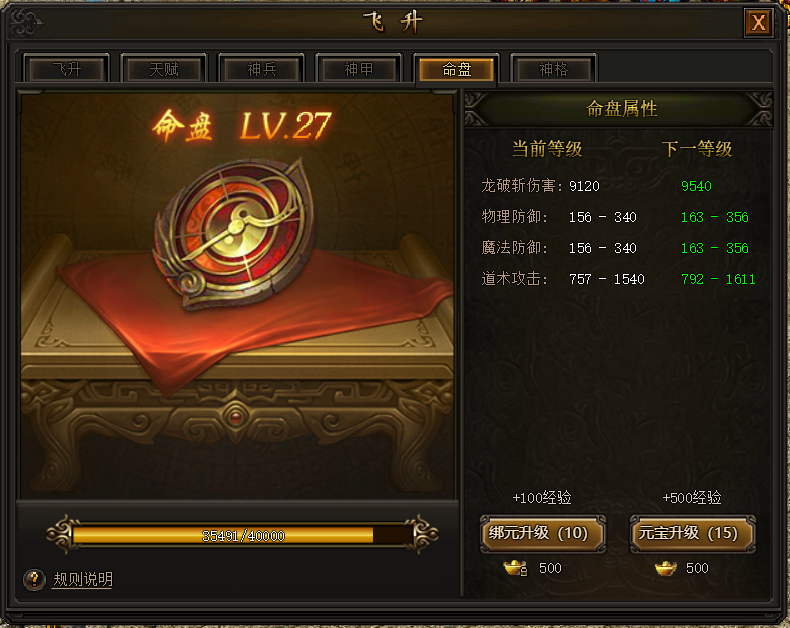Viewport: 790px width, 628px height.
Task: Go to the 神甲 tab
Action: [x=359, y=69]
